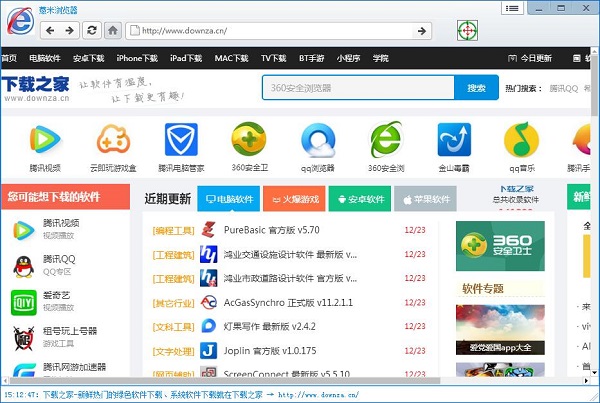Click the [编程工具] category tag

coord(173,230)
